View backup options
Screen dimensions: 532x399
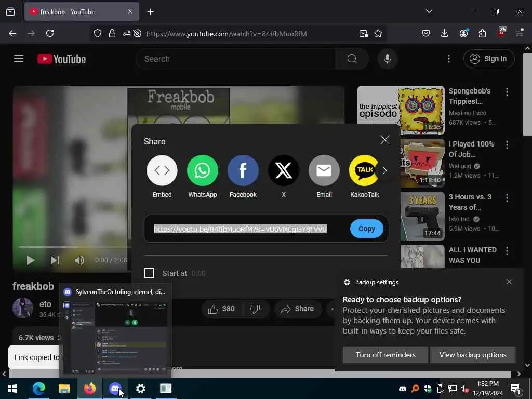click(x=473, y=355)
